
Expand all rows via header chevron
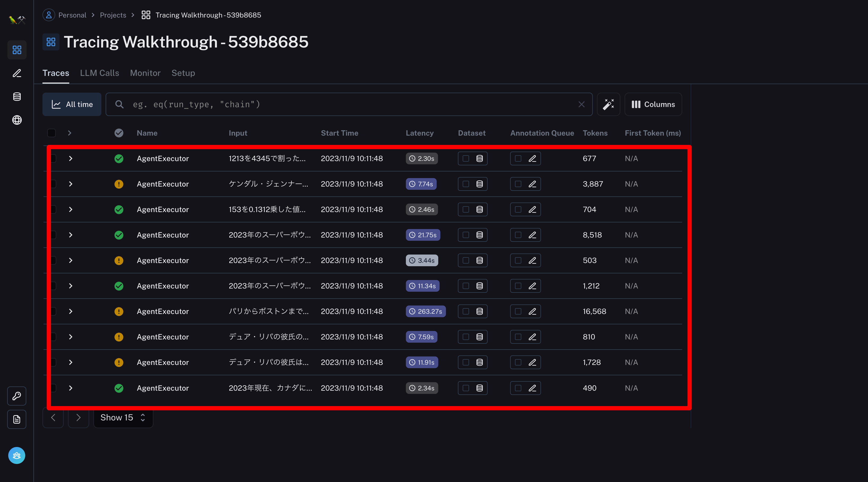click(69, 133)
